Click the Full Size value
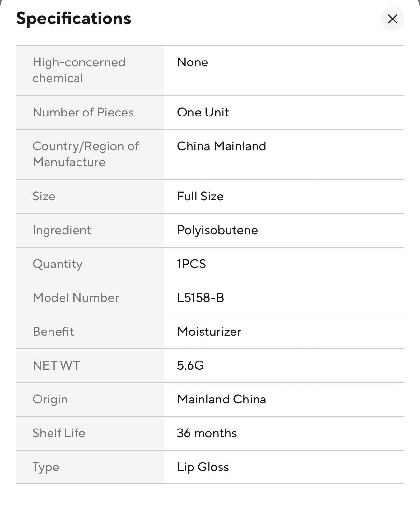 point(200,196)
